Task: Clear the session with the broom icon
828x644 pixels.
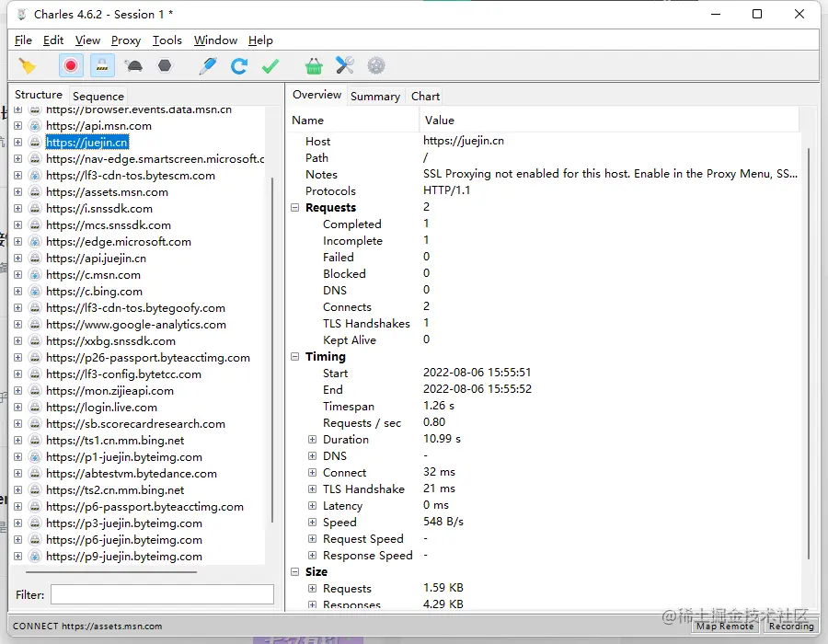Action: tap(27, 66)
